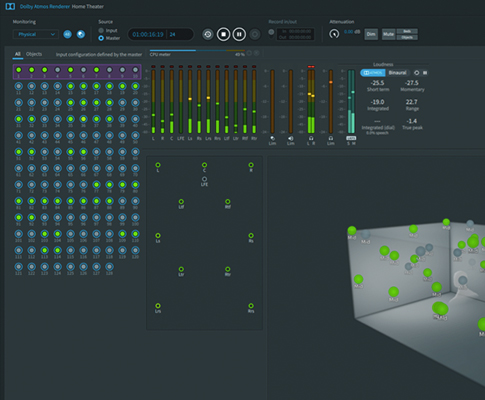Image resolution: width=485 pixels, height=400 pixels.
Task: Click the Dolby logo icon
Action: [x=10, y=6]
